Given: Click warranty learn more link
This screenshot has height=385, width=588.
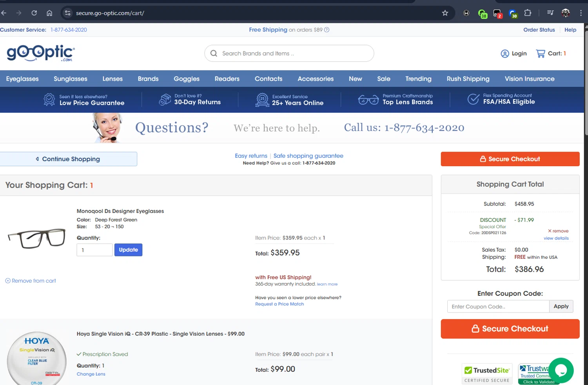Looking at the screenshot, I should [327, 284].
